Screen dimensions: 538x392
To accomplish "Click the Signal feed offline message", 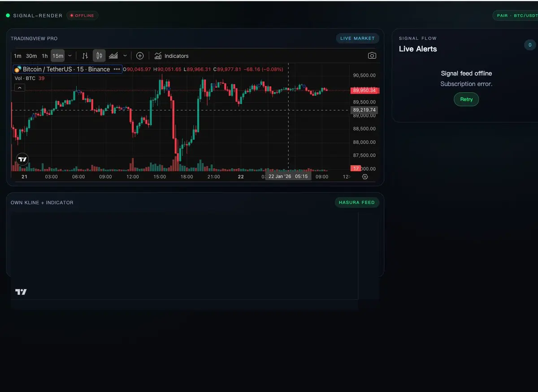I will (466, 73).
